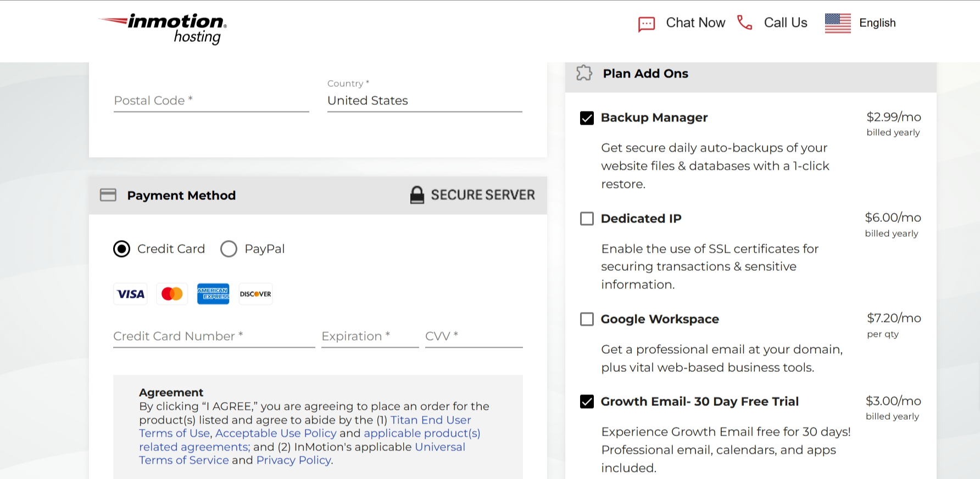Open the Chat Now speech bubble icon
This screenshot has width=980, height=479.
(647, 24)
